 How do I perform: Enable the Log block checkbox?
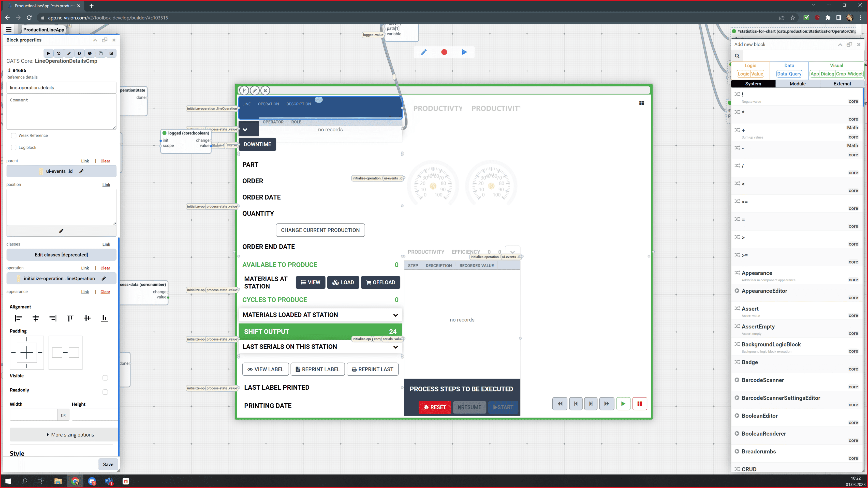click(13, 147)
